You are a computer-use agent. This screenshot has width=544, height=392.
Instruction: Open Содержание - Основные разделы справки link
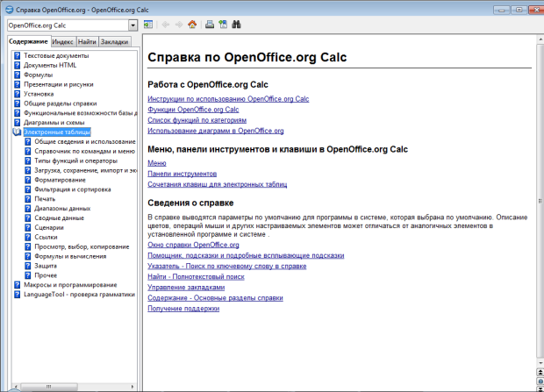coord(216,298)
